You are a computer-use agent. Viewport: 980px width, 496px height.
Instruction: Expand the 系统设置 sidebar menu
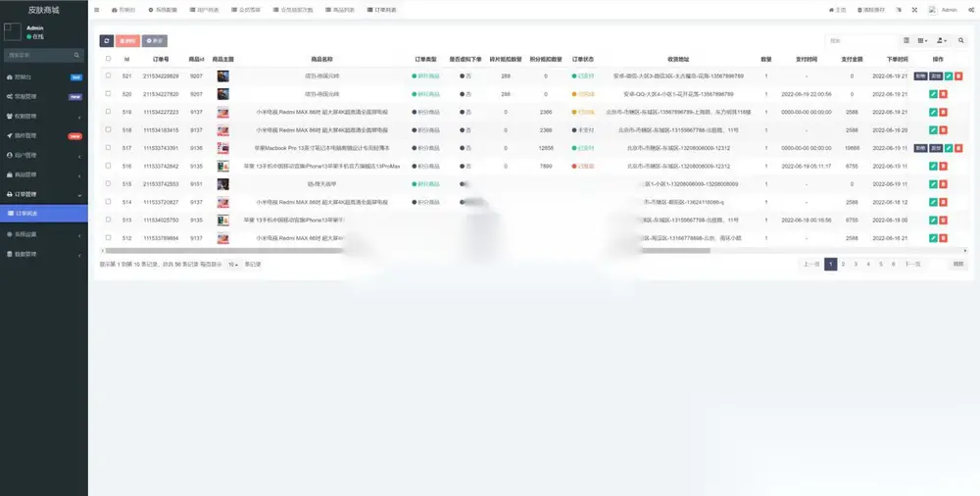[44, 234]
